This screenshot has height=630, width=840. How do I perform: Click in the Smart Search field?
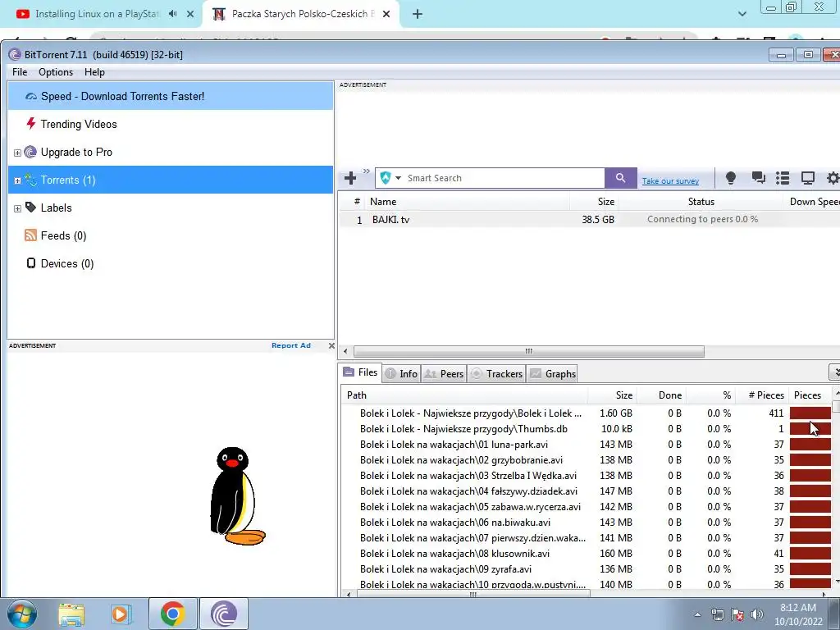[x=504, y=178]
